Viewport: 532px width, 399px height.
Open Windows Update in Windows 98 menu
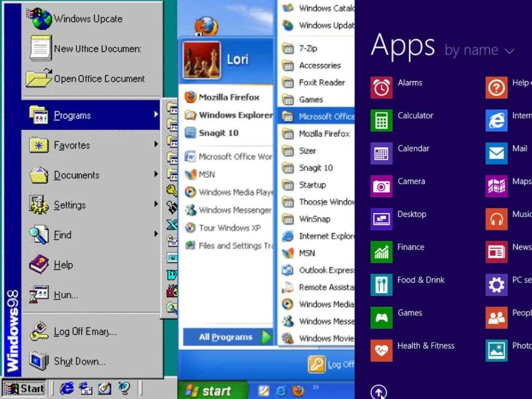coord(92,19)
